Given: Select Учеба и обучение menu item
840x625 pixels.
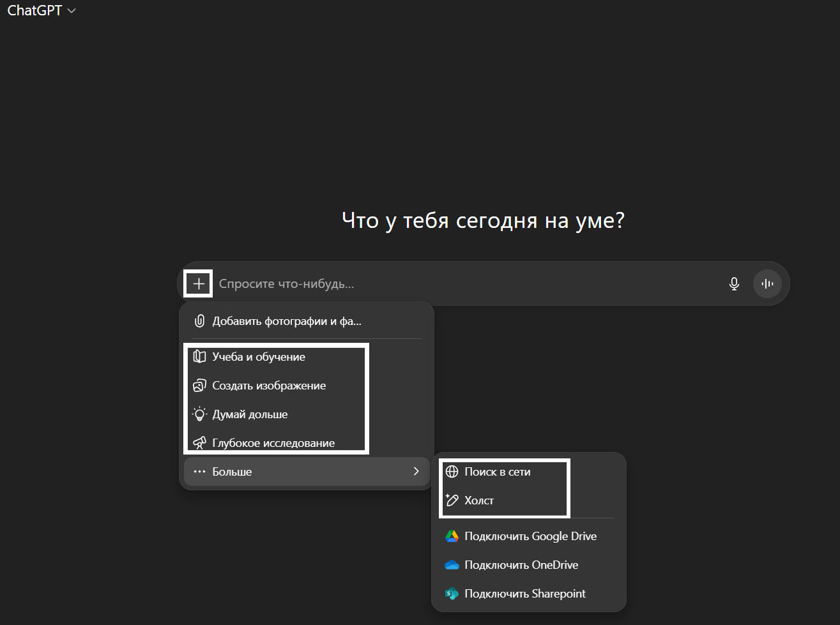Looking at the screenshot, I should [x=259, y=357].
